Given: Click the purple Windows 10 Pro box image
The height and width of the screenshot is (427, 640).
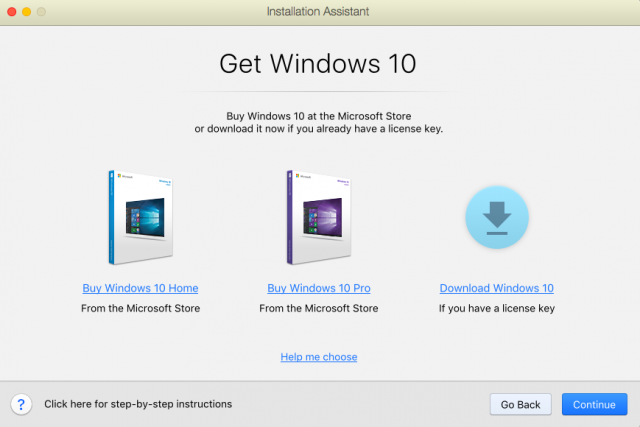Looking at the screenshot, I should (319, 217).
